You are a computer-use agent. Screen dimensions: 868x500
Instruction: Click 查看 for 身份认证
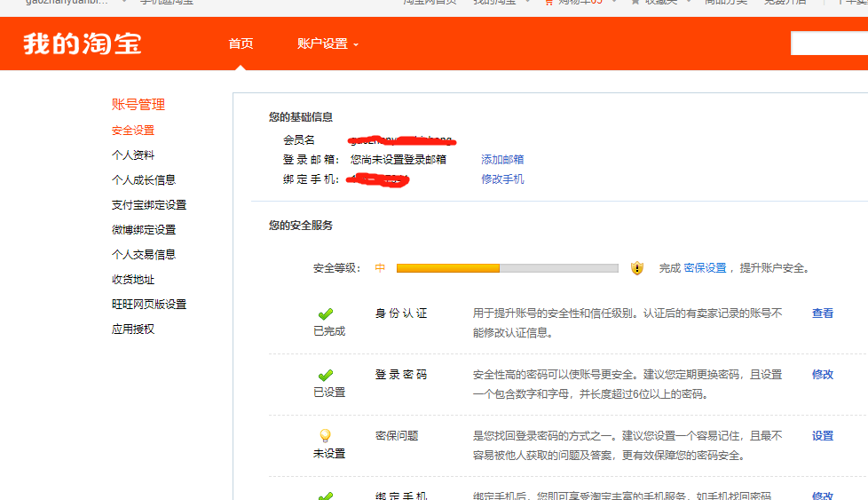click(823, 313)
